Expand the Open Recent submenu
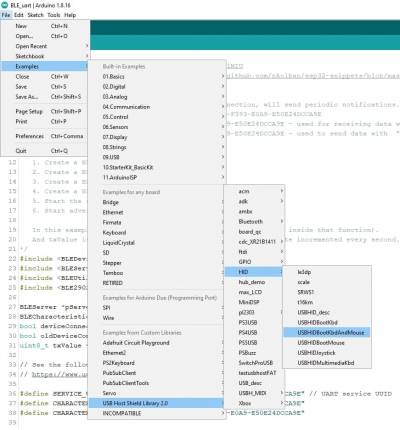Viewport: 400px width, 430px height. (x=45, y=46)
